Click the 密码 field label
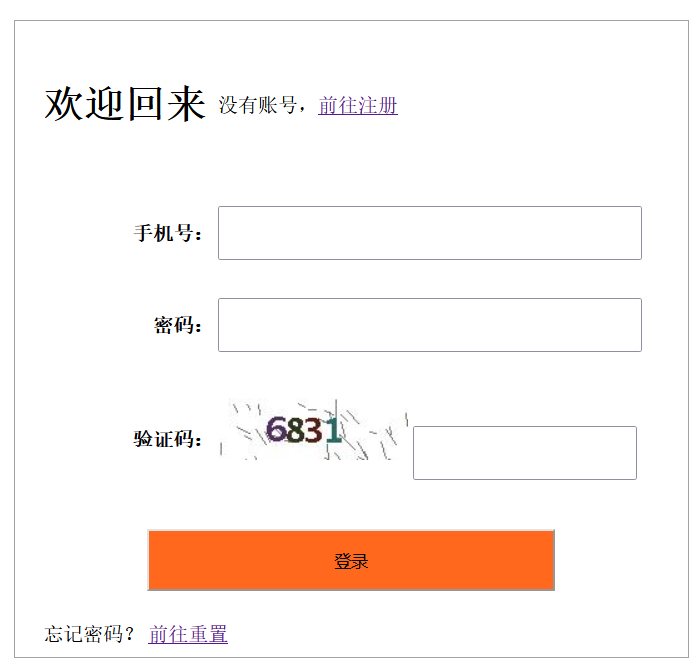Viewport: 696px width, 672px height. pos(178,326)
